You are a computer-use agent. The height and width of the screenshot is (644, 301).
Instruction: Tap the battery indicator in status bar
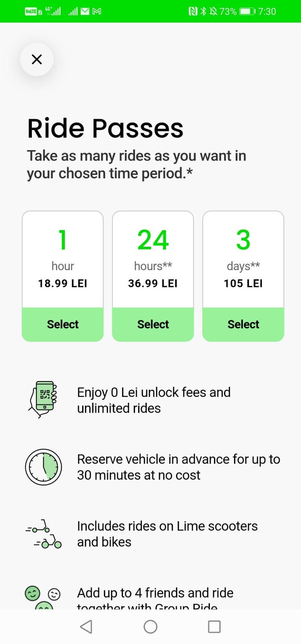click(x=247, y=12)
